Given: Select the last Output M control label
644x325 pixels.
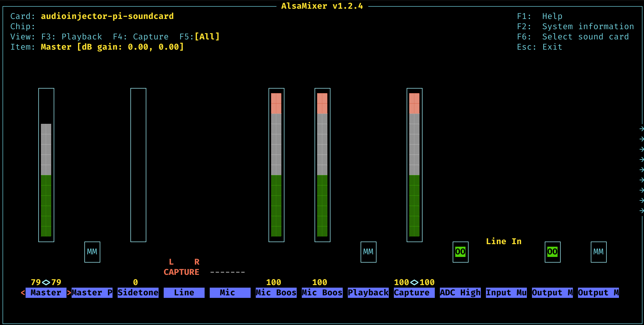Looking at the screenshot, I should (598, 292).
